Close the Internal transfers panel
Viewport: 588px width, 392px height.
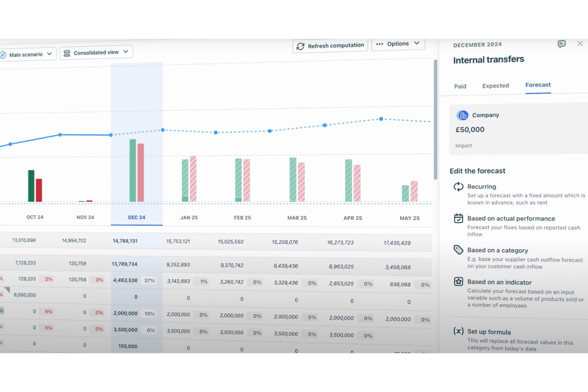tap(580, 44)
